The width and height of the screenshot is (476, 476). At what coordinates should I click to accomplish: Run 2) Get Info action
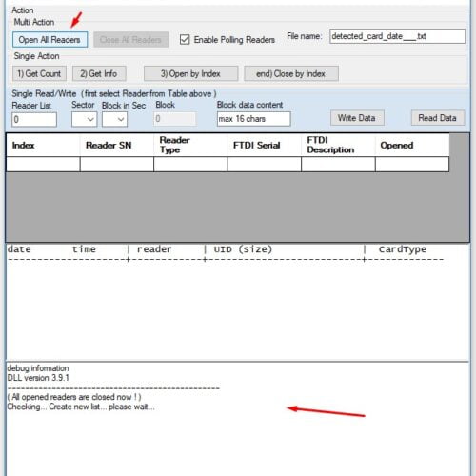coord(99,73)
